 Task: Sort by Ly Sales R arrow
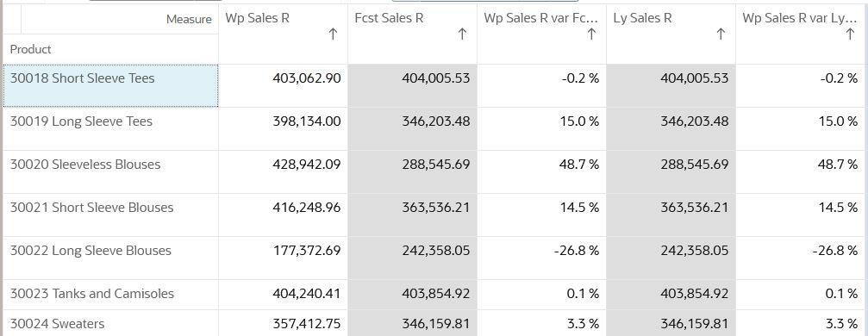[721, 34]
